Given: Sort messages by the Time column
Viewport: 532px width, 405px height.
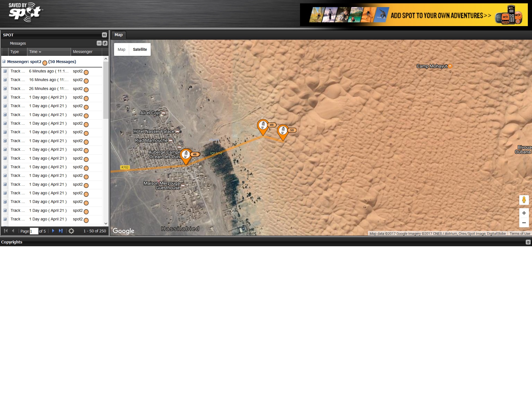Looking at the screenshot, I should coord(49,52).
